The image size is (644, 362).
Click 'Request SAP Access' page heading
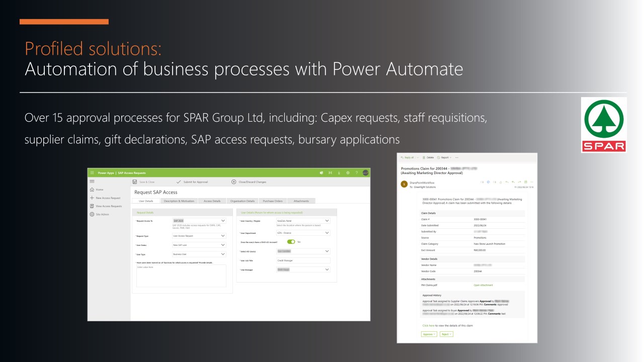[156, 192]
